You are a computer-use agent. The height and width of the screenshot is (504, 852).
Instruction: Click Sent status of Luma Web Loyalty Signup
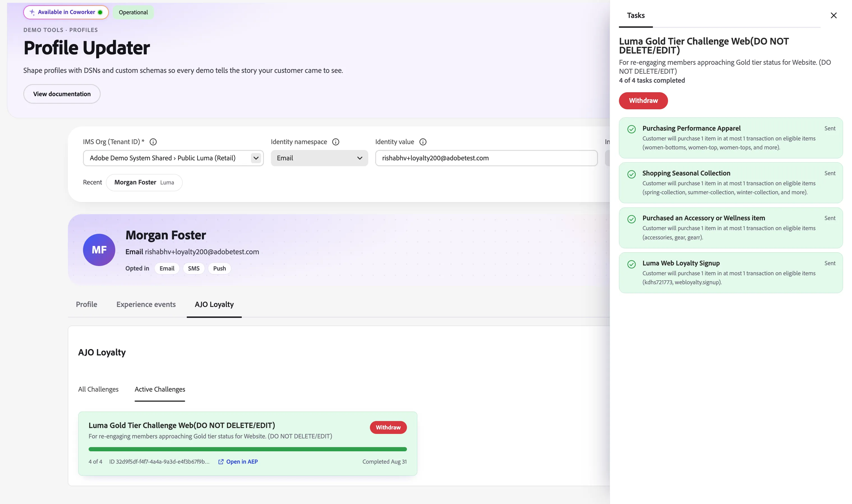(830, 263)
